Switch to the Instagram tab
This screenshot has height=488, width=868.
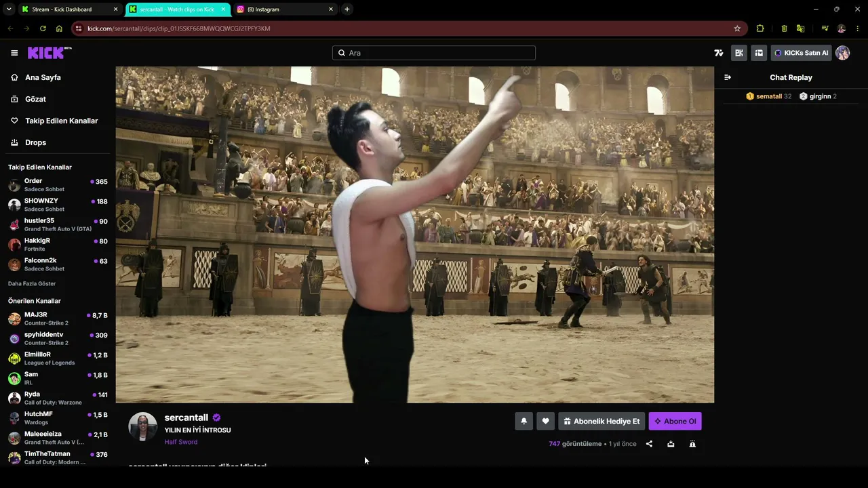pyautogui.click(x=285, y=9)
